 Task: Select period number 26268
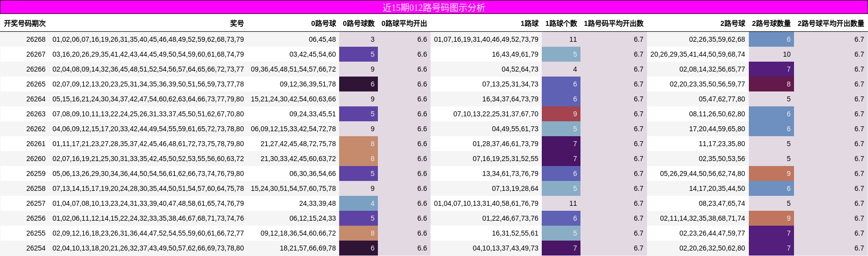(36, 39)
